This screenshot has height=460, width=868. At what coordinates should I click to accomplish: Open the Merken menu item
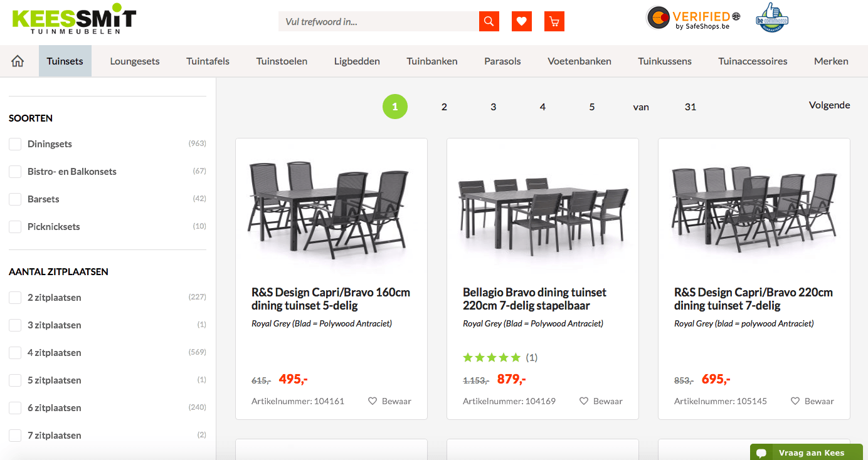click(831, 61)
